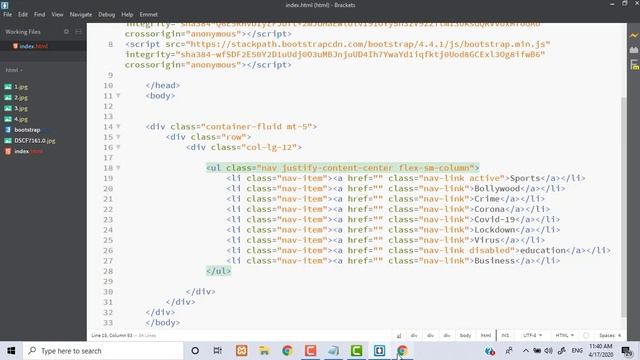Open the bootstrap file in project tree
Viewport: 640px width, 360px height.
(x=27, y=130)
